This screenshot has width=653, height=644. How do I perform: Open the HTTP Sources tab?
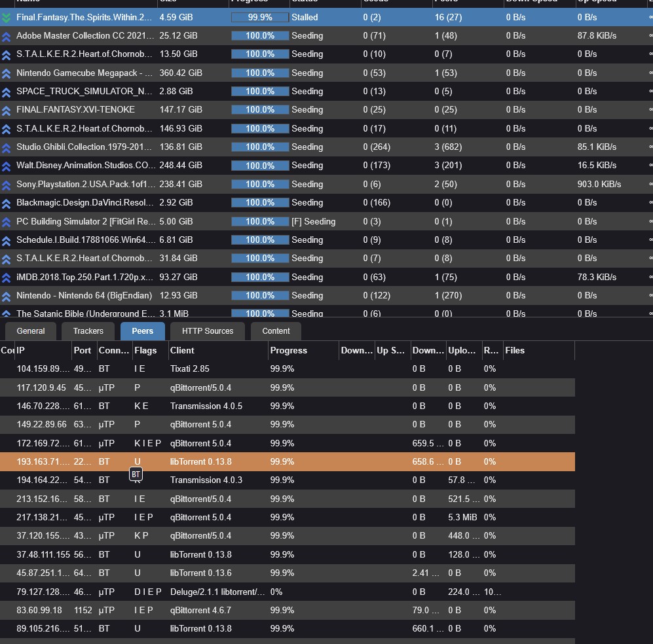[208, 331]
